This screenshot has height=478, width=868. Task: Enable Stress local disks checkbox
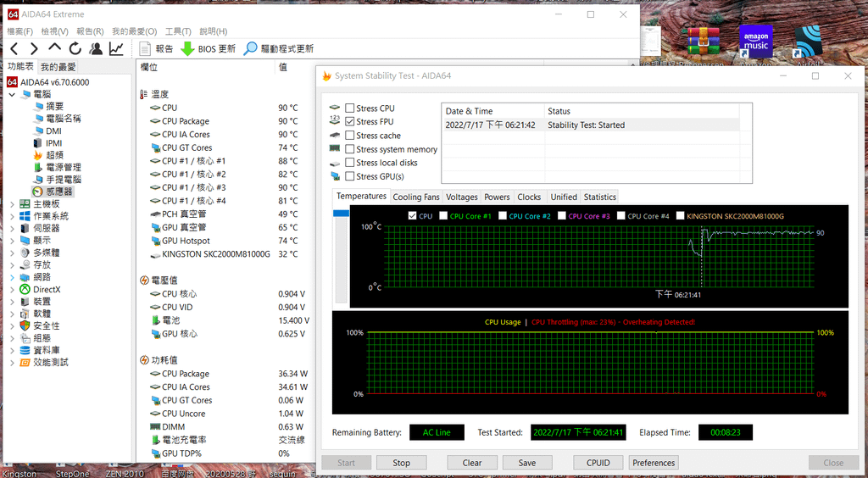[350, 162]
